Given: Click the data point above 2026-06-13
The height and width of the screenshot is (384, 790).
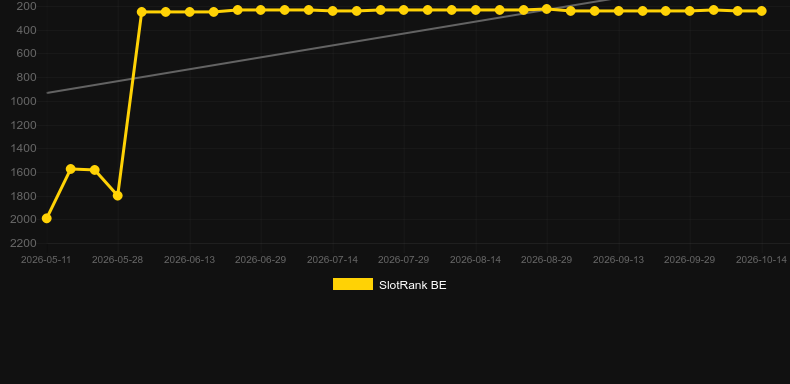Looking at the screenshot, I should coord(189,12).
